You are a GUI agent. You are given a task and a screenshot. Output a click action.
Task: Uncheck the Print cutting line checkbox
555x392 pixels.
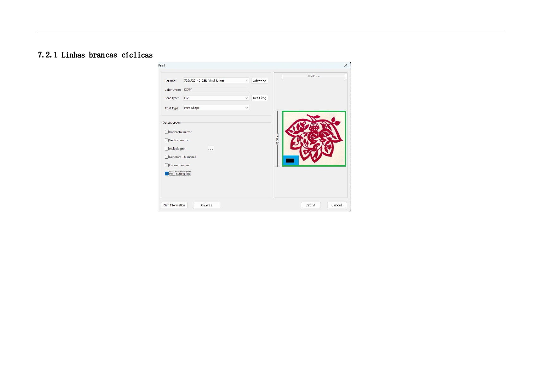coord(167,174)
